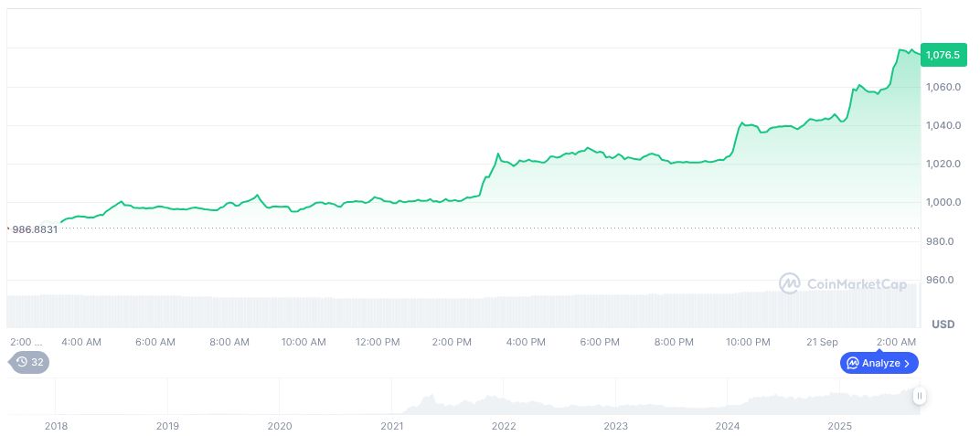980x436 pixels.
Task: Click the Analyze button
Action: point(879,363)
